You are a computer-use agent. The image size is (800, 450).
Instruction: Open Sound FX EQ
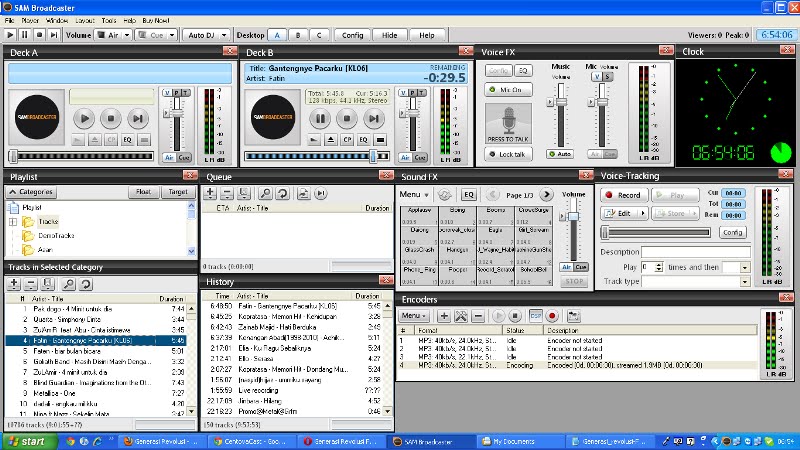(468, 194)
